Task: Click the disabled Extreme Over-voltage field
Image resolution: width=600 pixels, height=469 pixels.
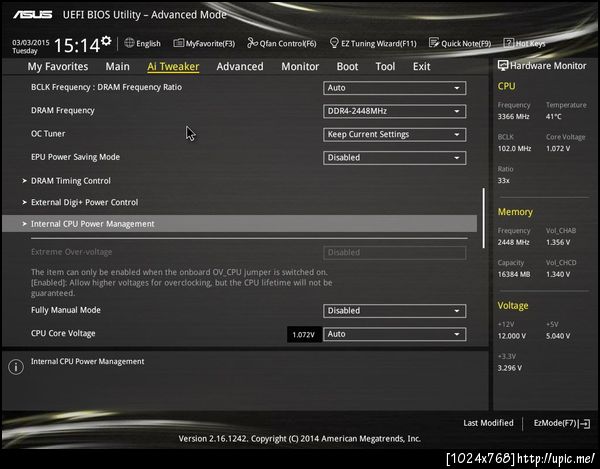Action: coord(395,252)
